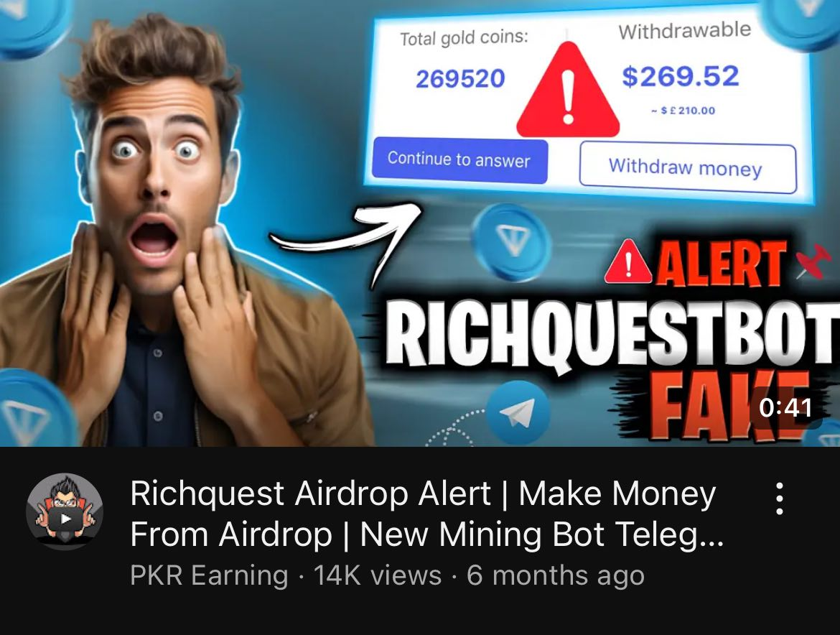Screen dimensions: 840x635
Task: Click the Withdraw money button
Action: (x=687, y=167)
